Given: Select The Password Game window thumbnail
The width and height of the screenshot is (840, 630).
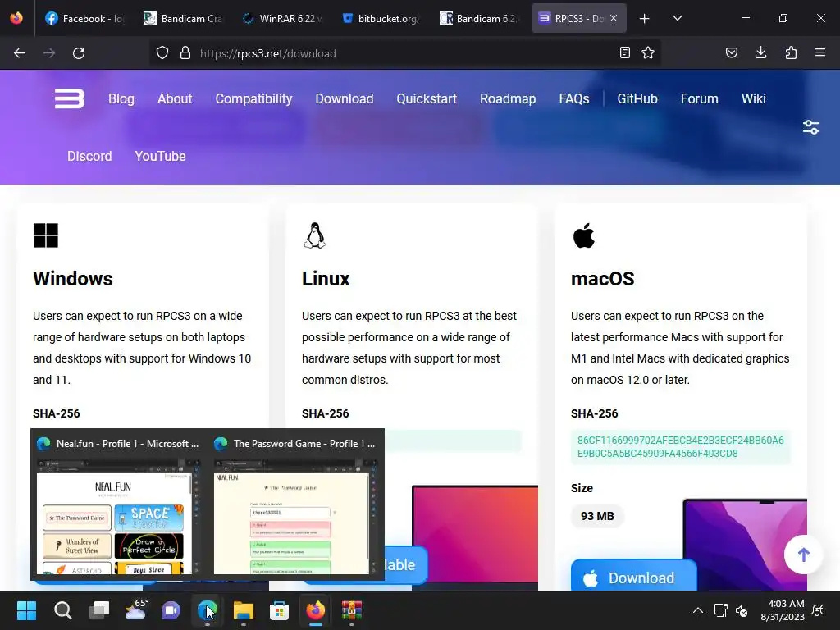Looking at the screenshot, I should (x=294, y=505).
